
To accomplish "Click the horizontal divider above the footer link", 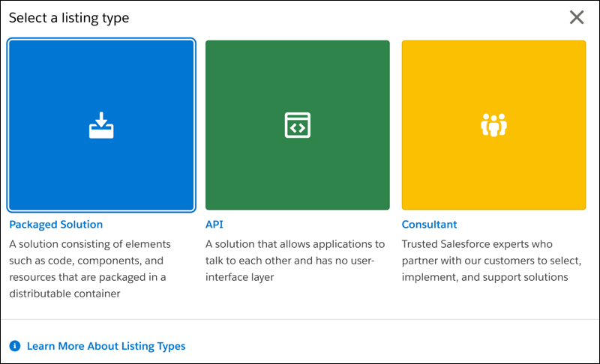I will [x=300, y=319].
